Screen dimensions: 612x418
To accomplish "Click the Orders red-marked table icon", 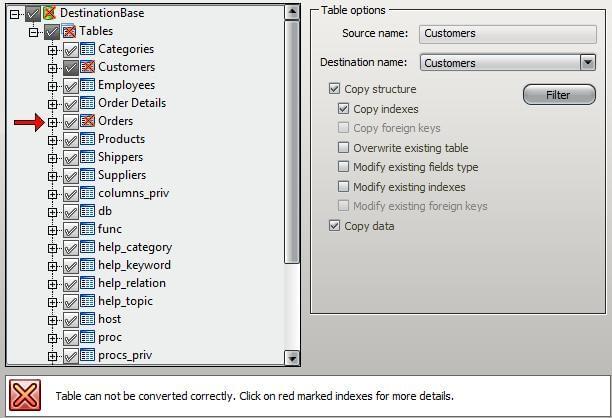I will 87,121.
